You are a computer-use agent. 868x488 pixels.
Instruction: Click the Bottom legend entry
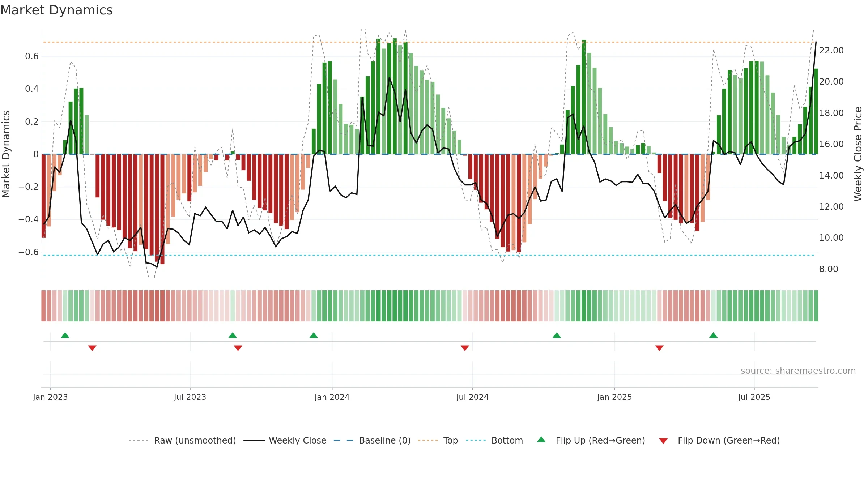pyautogui.click(x=494, y=440)
